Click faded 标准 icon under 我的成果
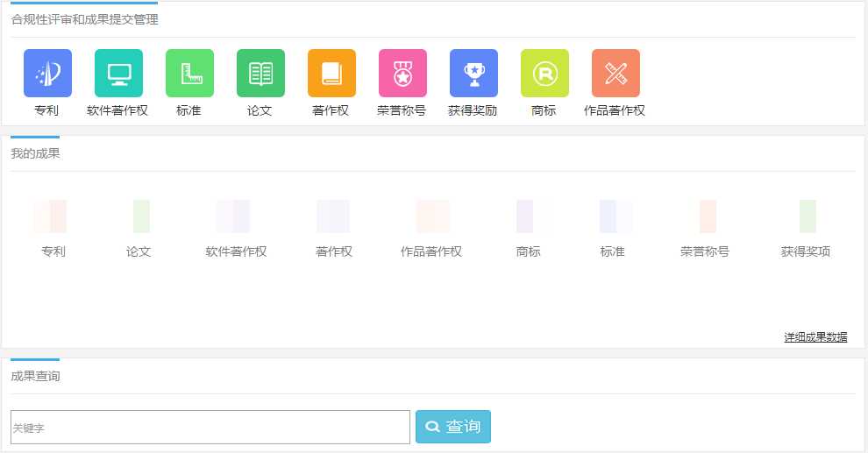 (x=615, y=216)
